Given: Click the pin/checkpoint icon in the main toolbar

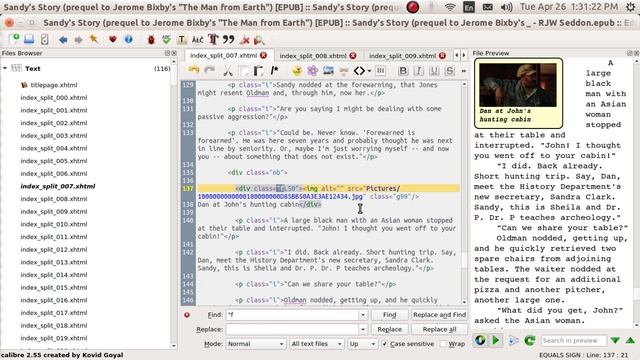Looking at the screenshot, I should tap(94, 39).
